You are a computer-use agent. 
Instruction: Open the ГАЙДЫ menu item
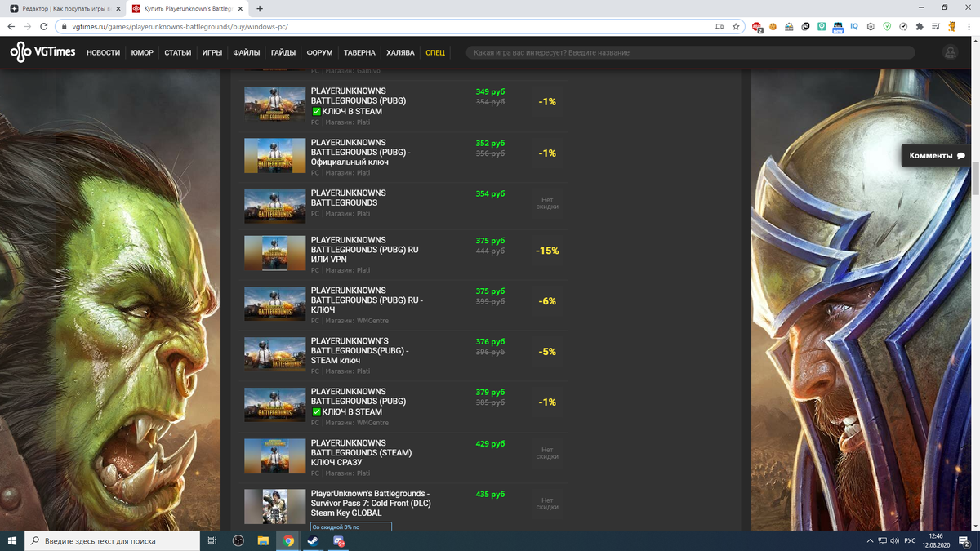pos(283,52)
